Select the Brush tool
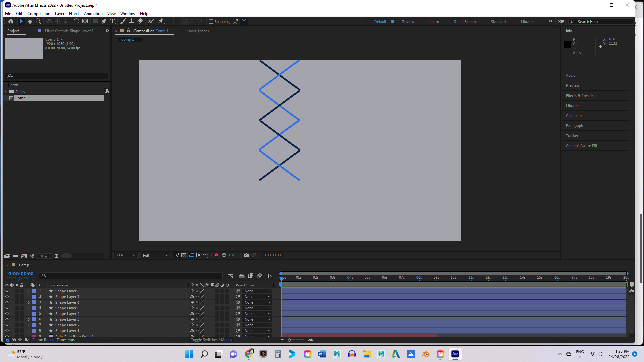The height and width of the screenshot is (362, 644). (122, 21)
